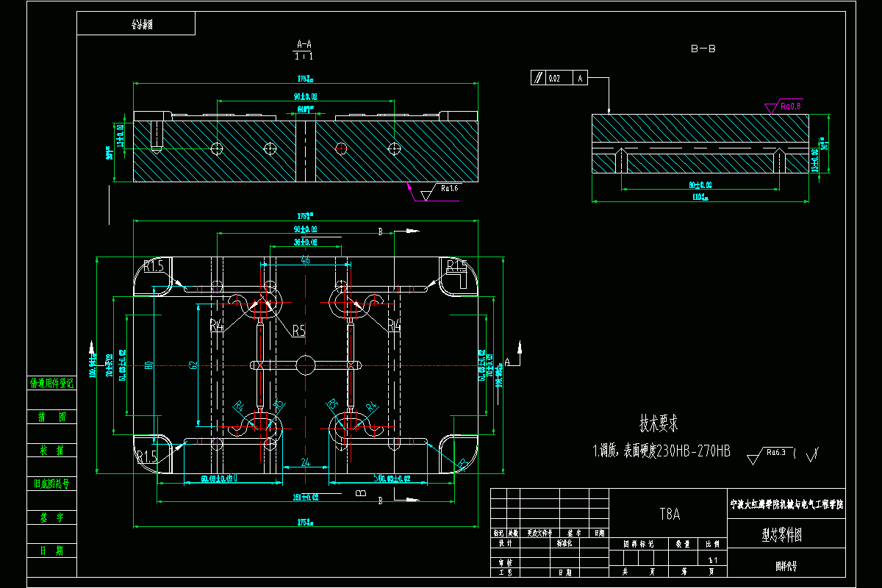
Task: Select the 230HB-270HB hardness requirement line
Action: [x=662, y=451]
